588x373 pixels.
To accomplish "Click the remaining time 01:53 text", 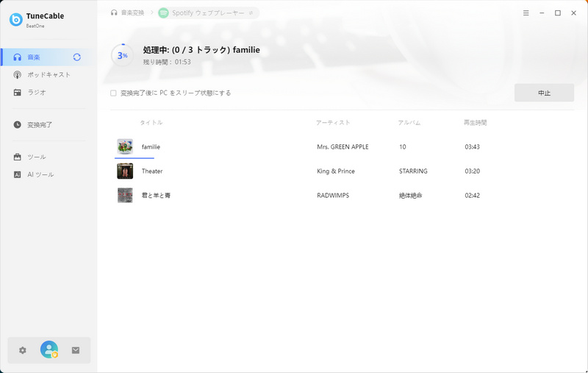I will [167, 62].
